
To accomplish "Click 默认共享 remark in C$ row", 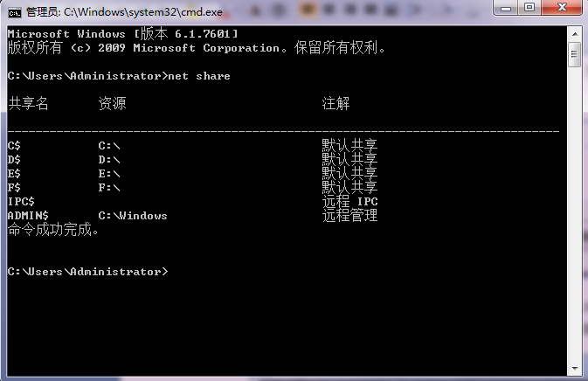I will (x=349, y=146).
